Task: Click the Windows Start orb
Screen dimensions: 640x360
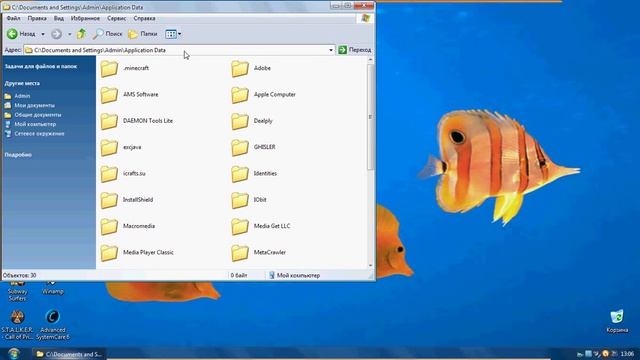Action: click(x=13, y=353)
